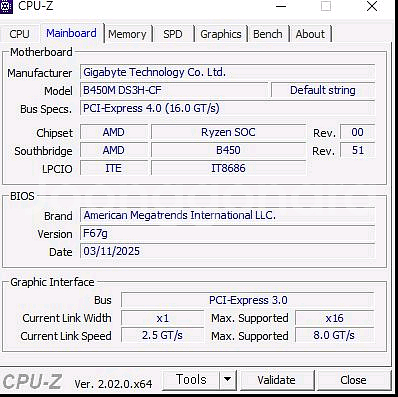Click the Manufacturer field Gigabyte Technology
The image size is (398, 397).
[227, 72]
